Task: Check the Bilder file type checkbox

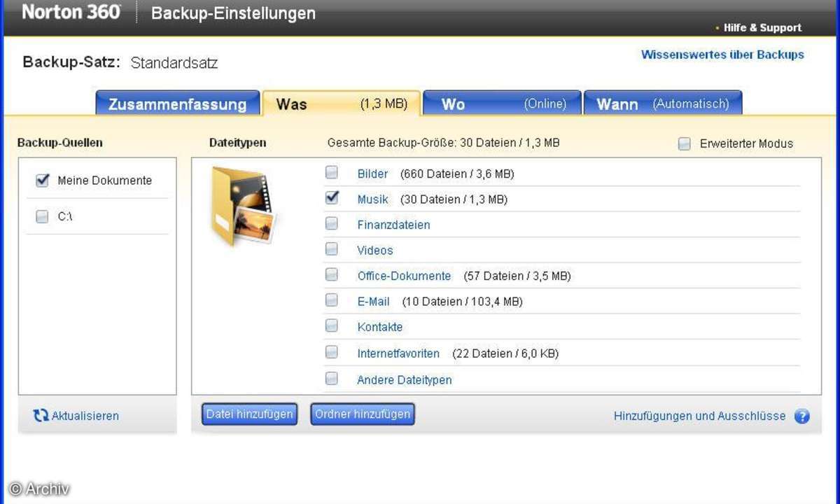Action: coord(332,173)
